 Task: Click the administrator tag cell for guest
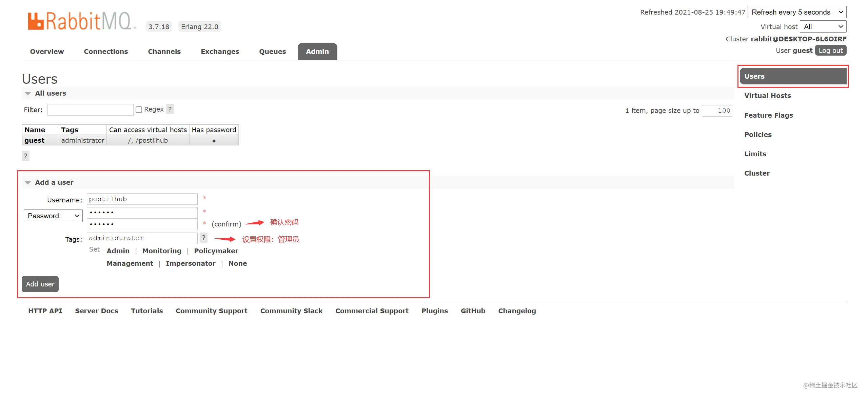[83, 140]
